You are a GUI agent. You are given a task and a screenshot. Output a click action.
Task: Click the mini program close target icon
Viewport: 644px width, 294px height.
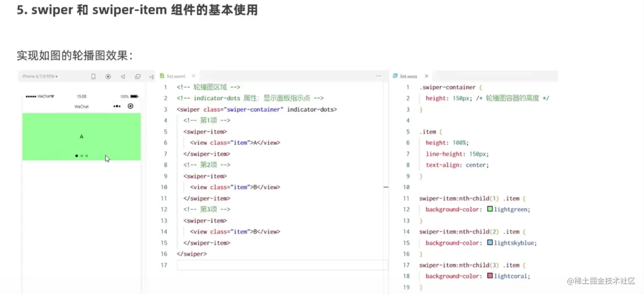point(130,106)
